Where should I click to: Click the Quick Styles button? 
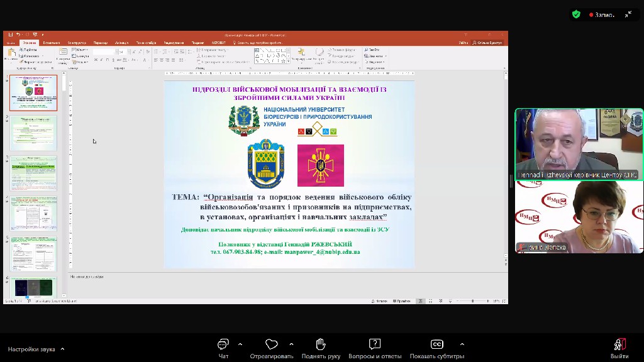coord(319,55)
